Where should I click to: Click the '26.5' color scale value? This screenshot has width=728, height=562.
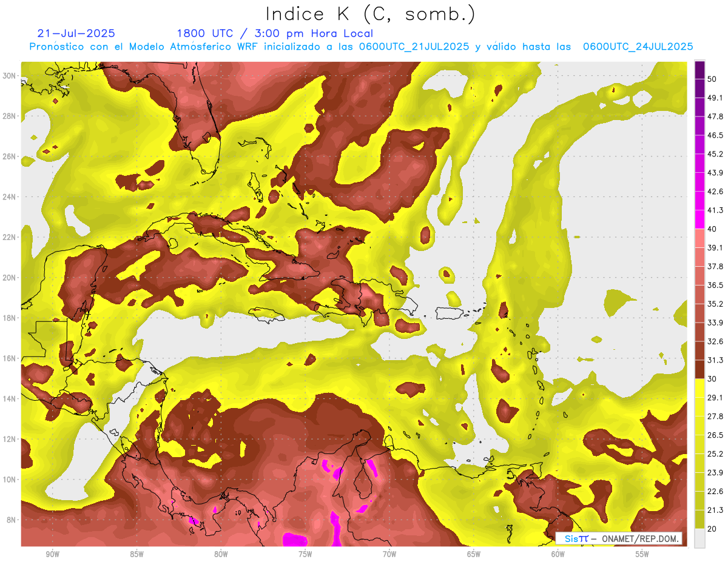(715, 435)
